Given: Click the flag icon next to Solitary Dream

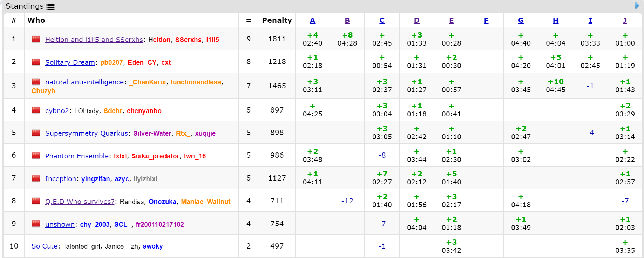Looking at the screenshot, I should pyautogui.click(x=36, y=62).
